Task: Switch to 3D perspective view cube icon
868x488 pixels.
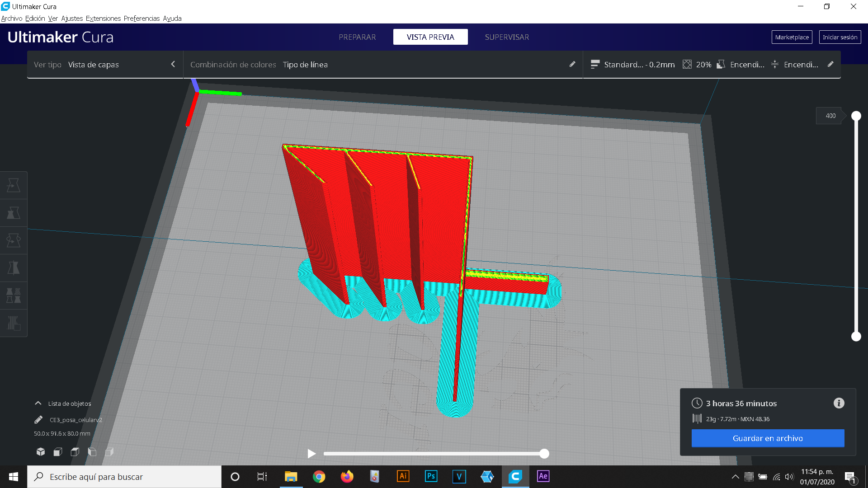Action: 41,452
